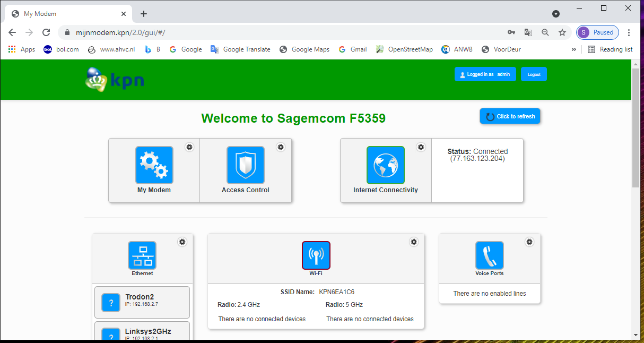Click the Radio: 5 GHz label

point(344,305)
